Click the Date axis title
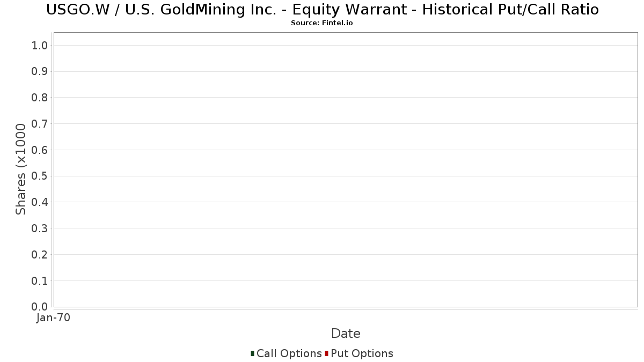 [346, 334]
